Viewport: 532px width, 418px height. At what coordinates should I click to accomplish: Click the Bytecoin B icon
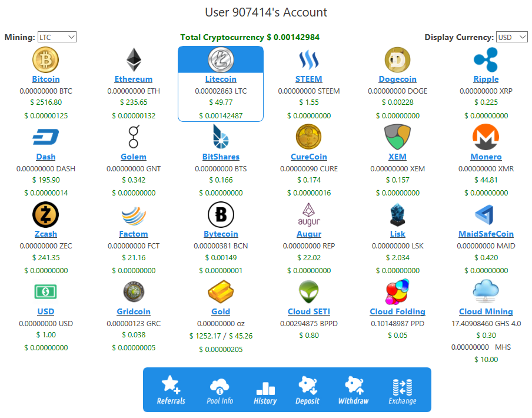point(221,214)
